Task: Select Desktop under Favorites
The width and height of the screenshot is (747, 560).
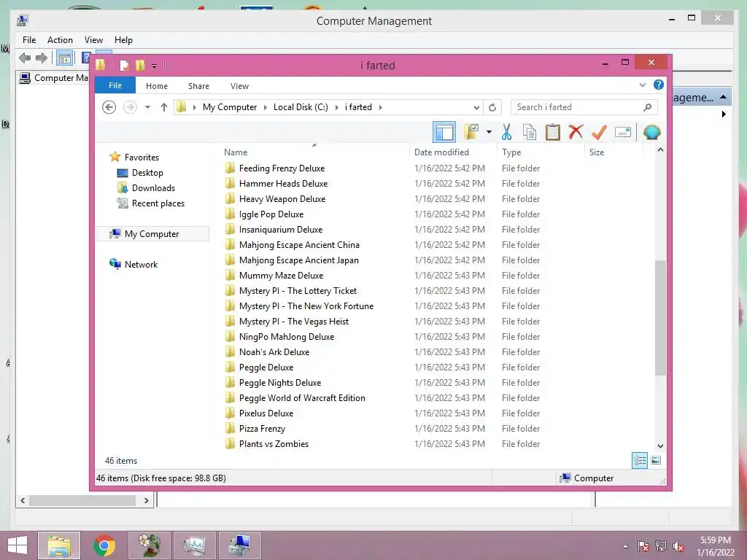Action: (x=147, y=172)
